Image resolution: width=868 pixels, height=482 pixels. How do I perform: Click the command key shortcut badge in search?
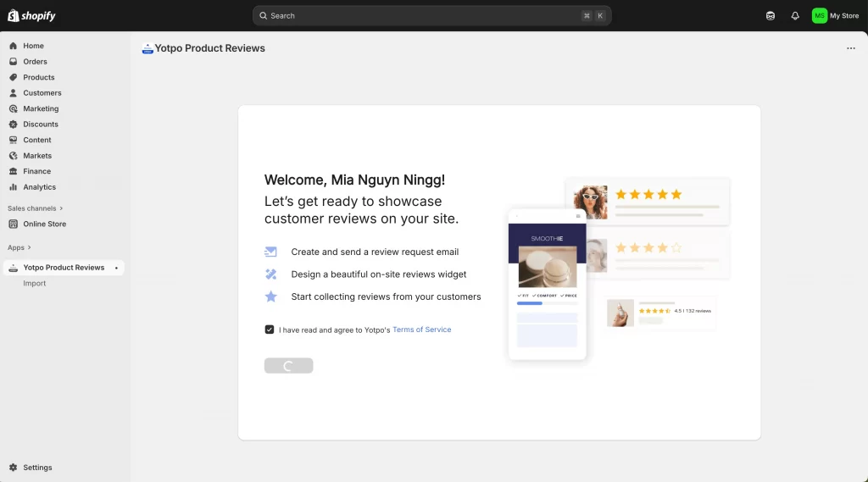point(587,16)
